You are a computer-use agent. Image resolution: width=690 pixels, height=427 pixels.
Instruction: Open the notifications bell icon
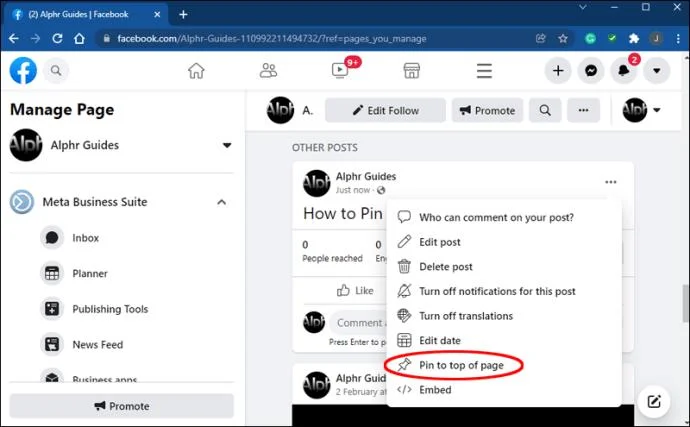624,70
